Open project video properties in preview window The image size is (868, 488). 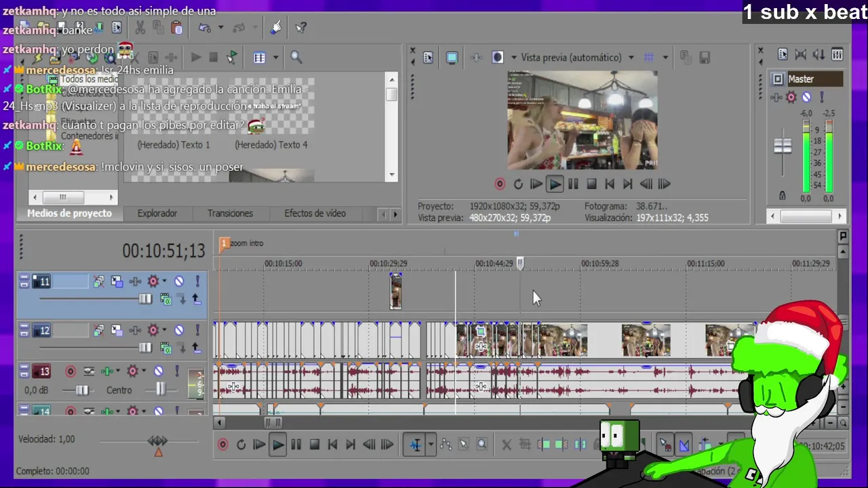tap(428, 58)
